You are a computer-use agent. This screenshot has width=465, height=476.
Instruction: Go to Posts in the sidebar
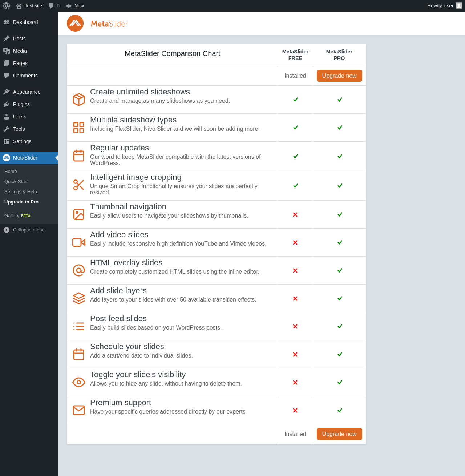(x=29, y=39)
